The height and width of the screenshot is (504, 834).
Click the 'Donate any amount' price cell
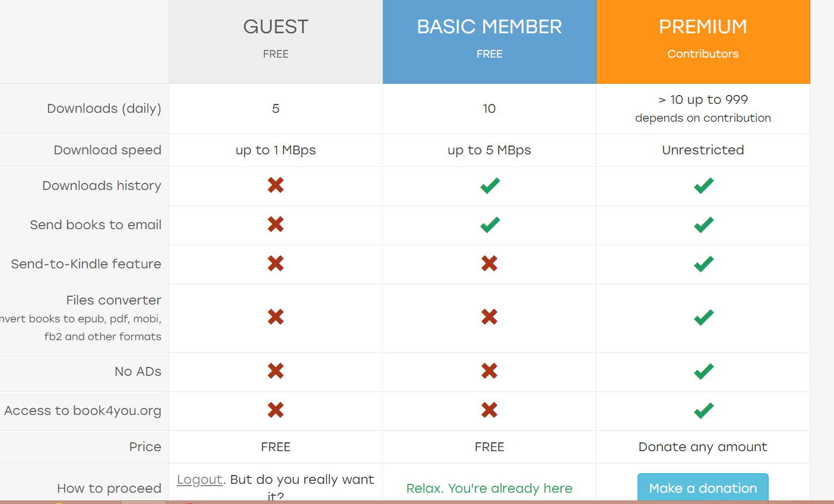(x=703, y=447)
